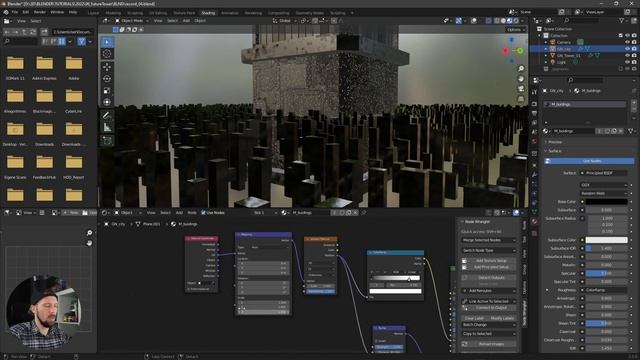Disable Light in renders camera icon
Viewport: 640px width, 360px height.
634,62
